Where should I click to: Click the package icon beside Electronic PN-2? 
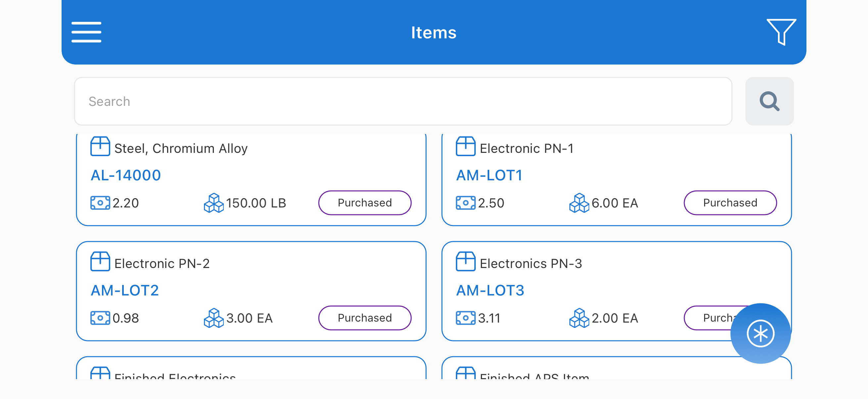100,262
